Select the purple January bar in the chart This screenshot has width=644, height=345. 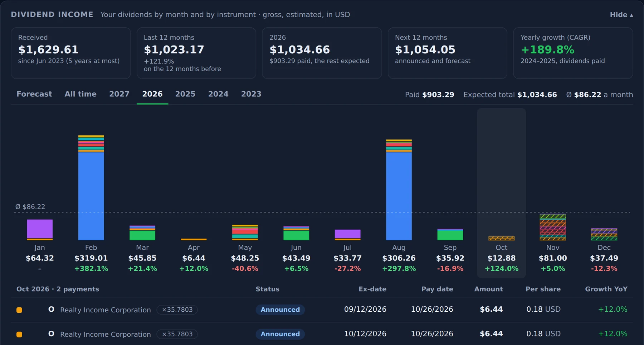[x=40, y=230]
